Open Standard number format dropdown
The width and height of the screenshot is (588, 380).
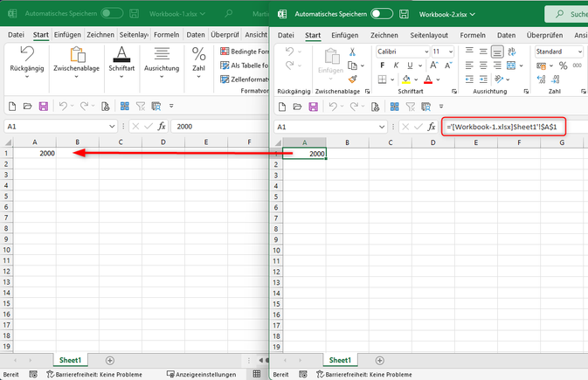coord(580,52)
